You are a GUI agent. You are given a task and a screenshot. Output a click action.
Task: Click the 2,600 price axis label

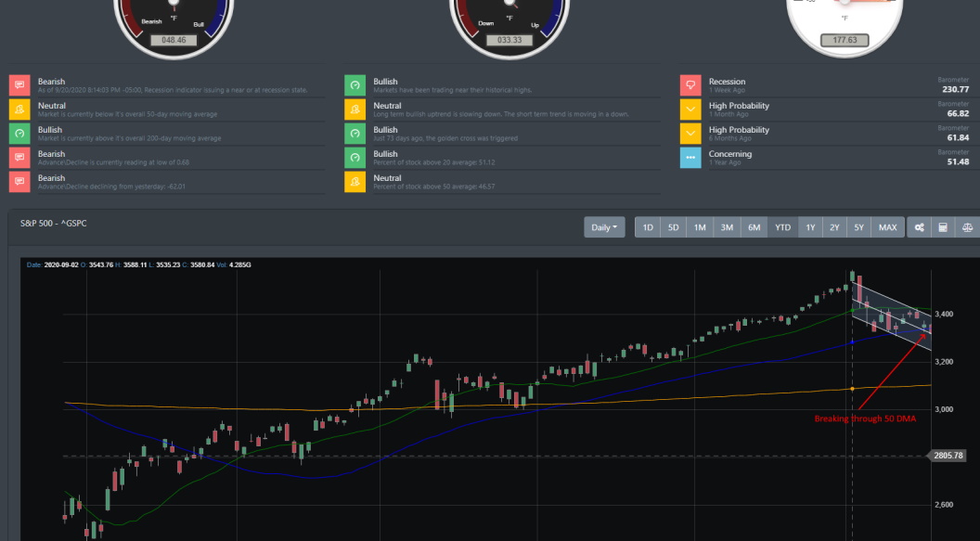click(944, 505)
